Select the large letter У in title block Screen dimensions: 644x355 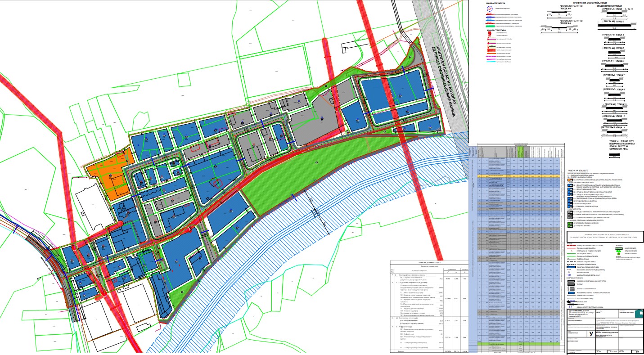[x=590, y=334]
